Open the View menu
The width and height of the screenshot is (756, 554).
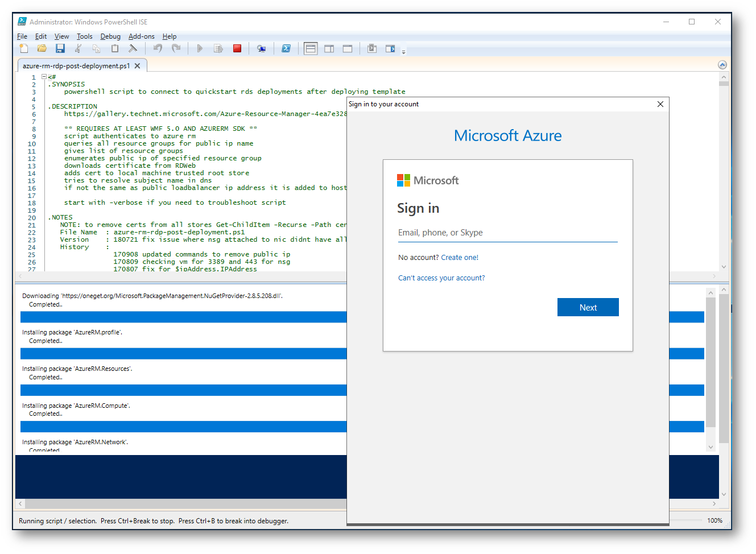(61, 36)
